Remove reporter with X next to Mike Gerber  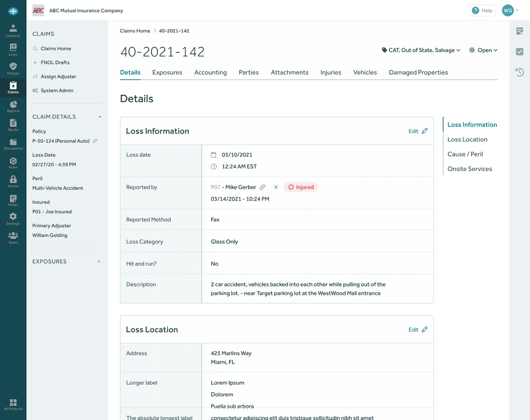point(276,187)
